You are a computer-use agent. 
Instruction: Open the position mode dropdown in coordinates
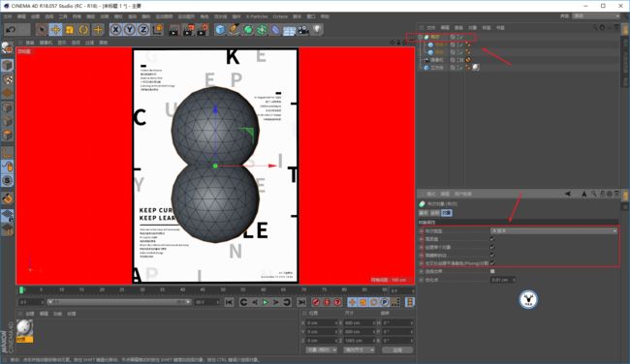322,349
